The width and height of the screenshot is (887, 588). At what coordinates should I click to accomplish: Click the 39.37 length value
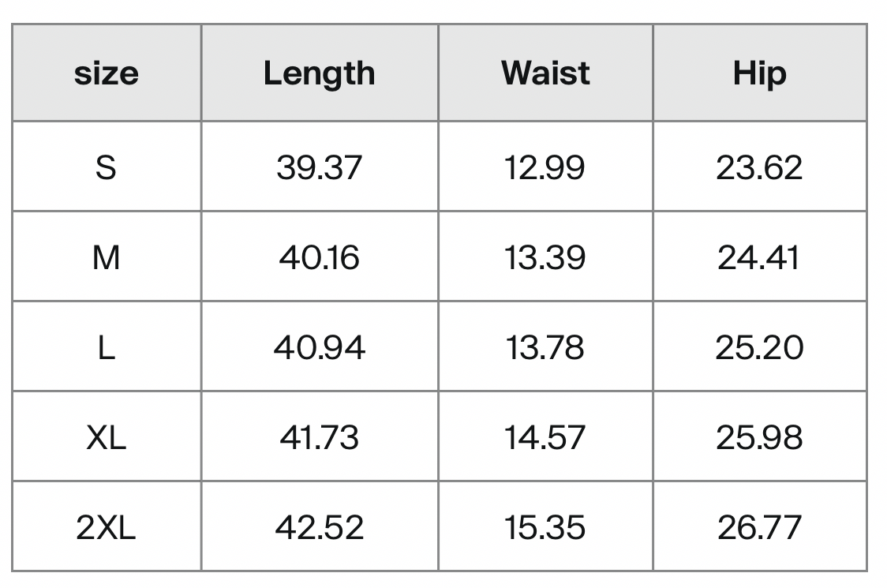coord(320,167)
